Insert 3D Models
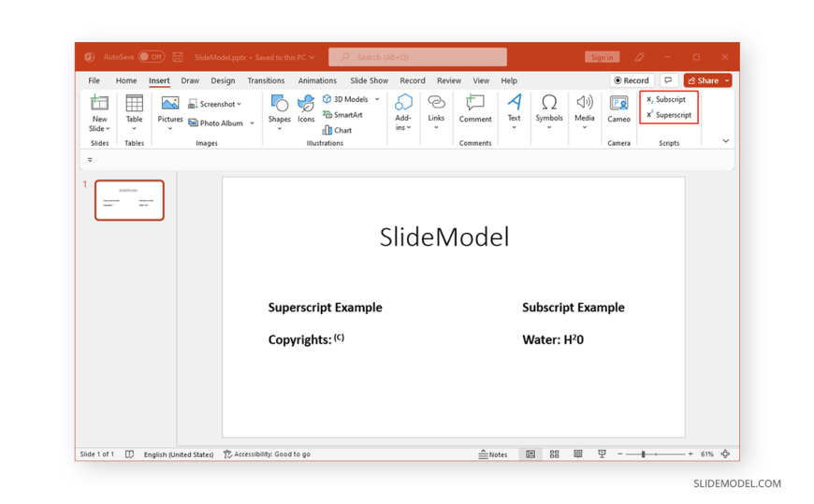Screen dimensions: 814x504 tap(345, 99)
